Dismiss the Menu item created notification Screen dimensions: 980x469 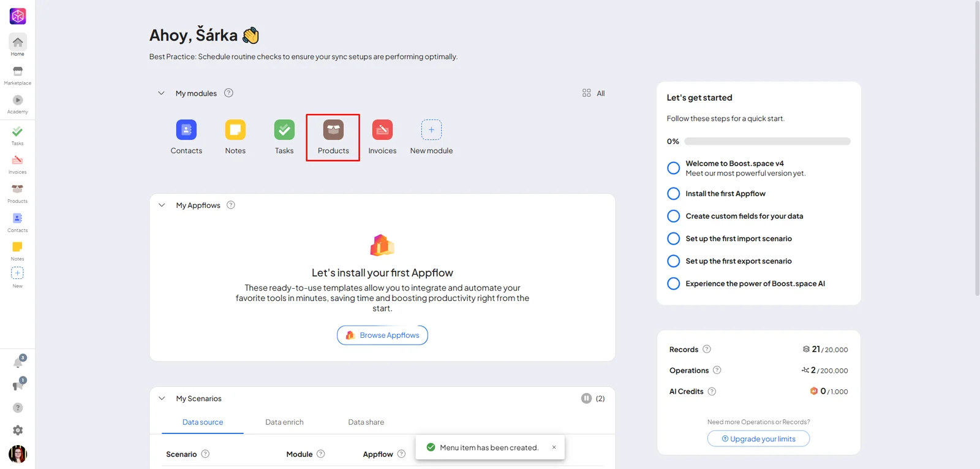(554, 448)
